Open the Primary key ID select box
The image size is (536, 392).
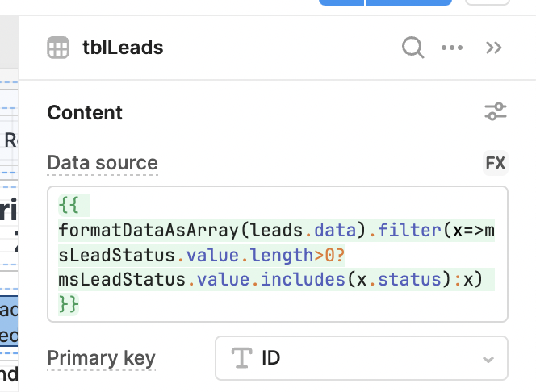362,358
